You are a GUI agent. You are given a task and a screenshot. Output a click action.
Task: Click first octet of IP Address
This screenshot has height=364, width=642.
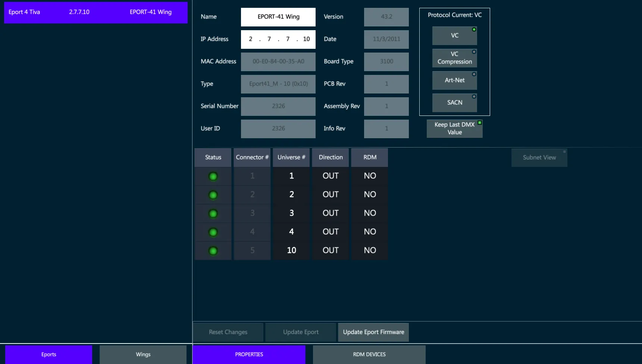(x=251, y=39)
